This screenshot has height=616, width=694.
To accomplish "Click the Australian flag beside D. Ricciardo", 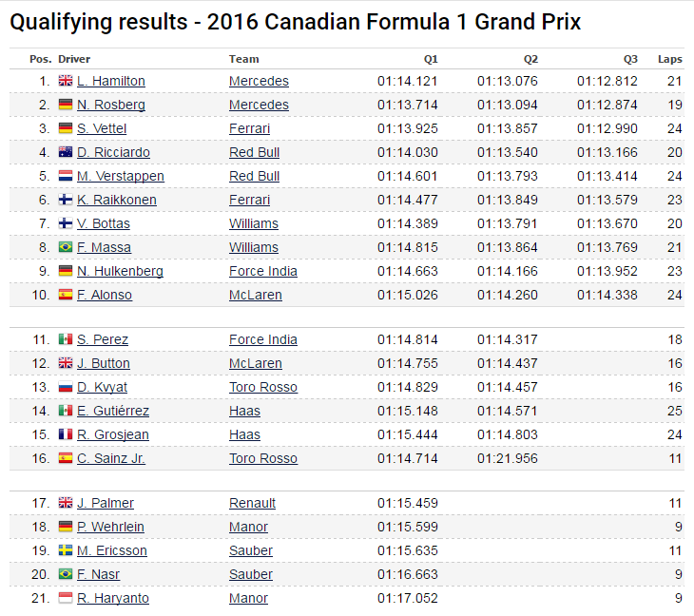I will (x=66, y=152).
